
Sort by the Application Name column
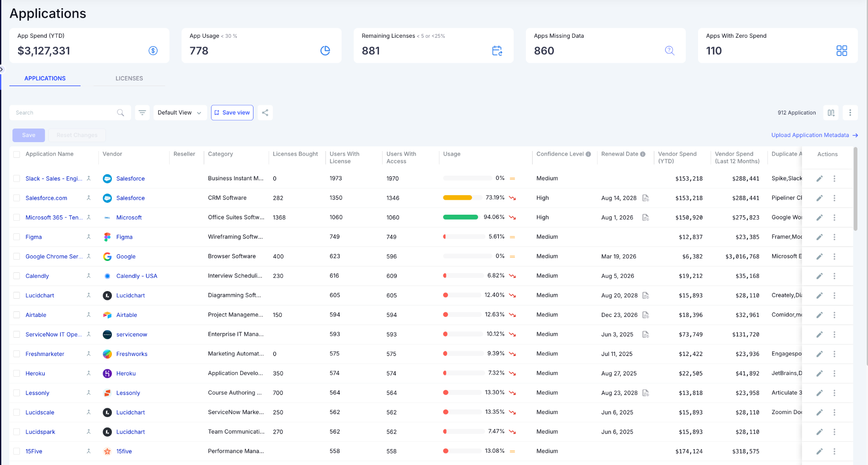[x=50, y=154]
